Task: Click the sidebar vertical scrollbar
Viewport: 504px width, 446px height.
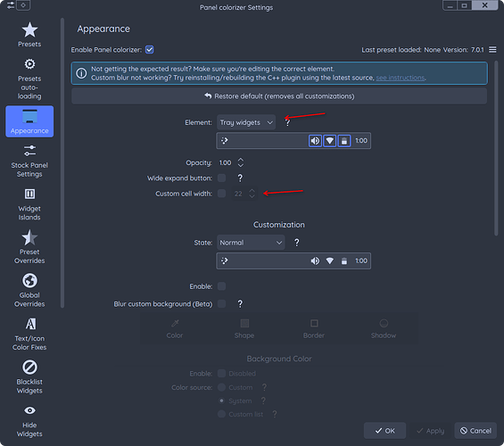Action: 62,163
